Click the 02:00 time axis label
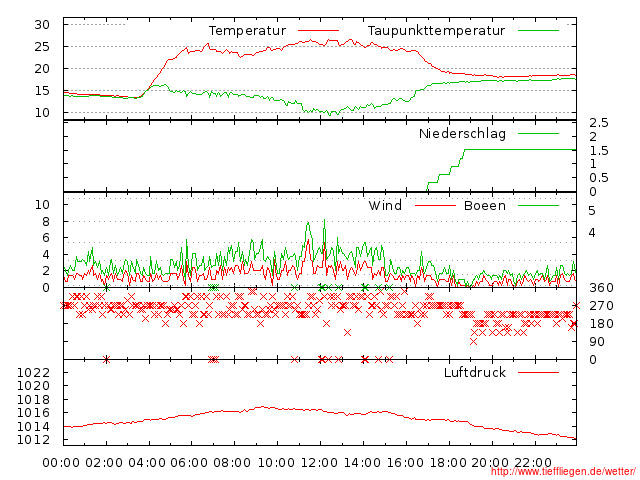Viewport: 640px width, 480px height. click(x=104, y=462)
